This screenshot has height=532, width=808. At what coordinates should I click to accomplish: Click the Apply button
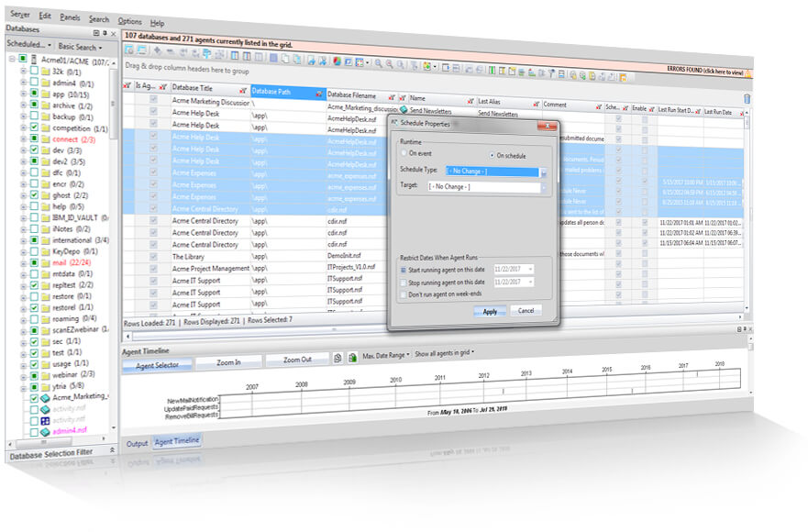coord(490,311)
